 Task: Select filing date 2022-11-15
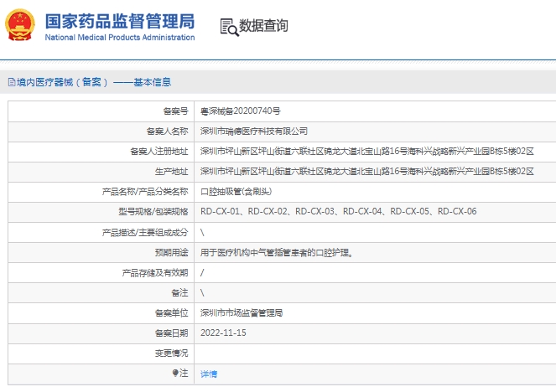pos(223,333)
